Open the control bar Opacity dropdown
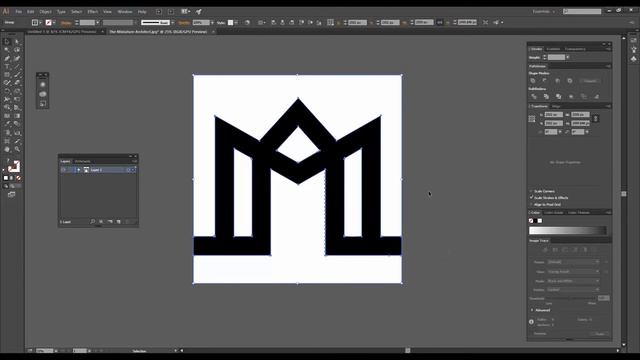 213,22
